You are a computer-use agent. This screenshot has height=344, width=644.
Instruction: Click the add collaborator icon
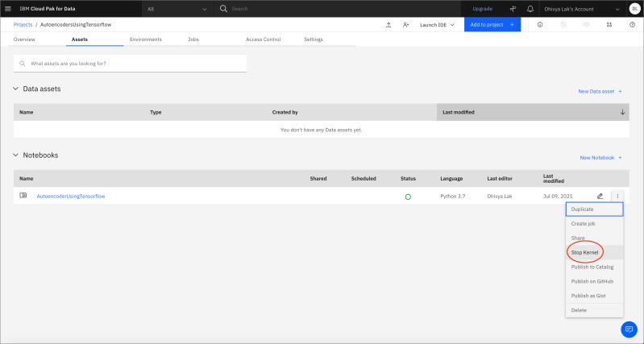tap(405, 25)
